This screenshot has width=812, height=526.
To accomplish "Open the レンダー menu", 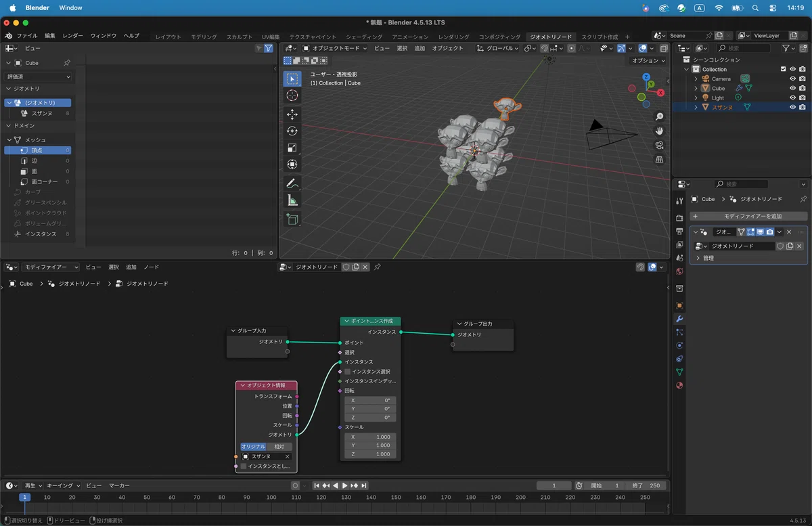I will tap(73, 36).
